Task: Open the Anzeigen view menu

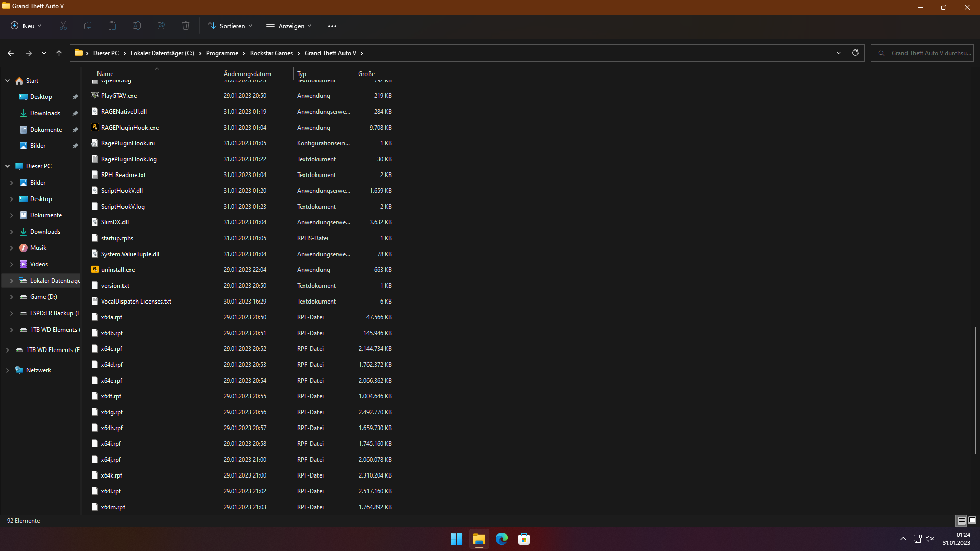Action: pyautogui.click(x=289, y=26)
